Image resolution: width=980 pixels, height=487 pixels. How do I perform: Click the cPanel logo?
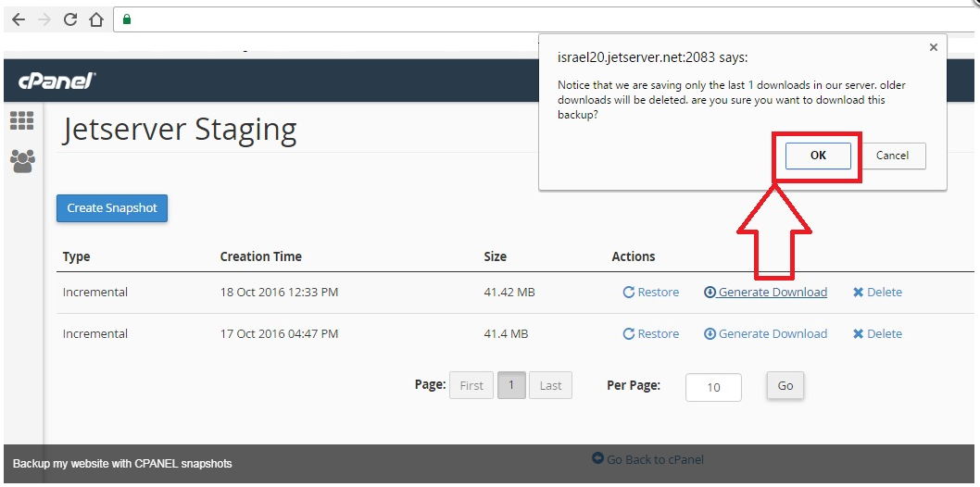pos(57,81)
